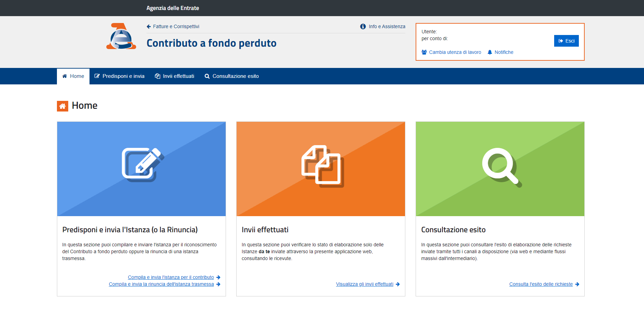
Task: Open Consultazione esito in navigation bar
Action: [x=232, y=76]
